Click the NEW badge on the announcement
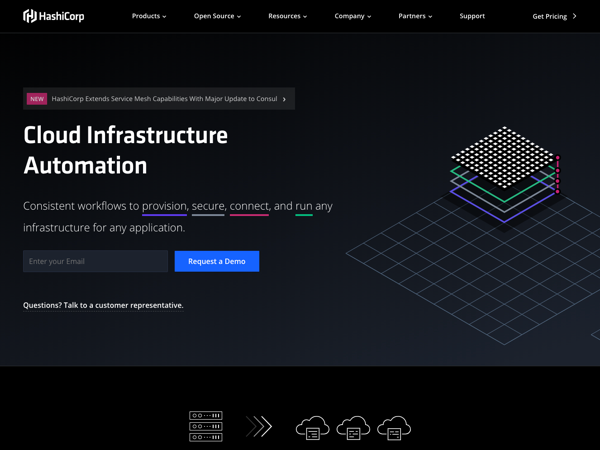 point(37,99)
